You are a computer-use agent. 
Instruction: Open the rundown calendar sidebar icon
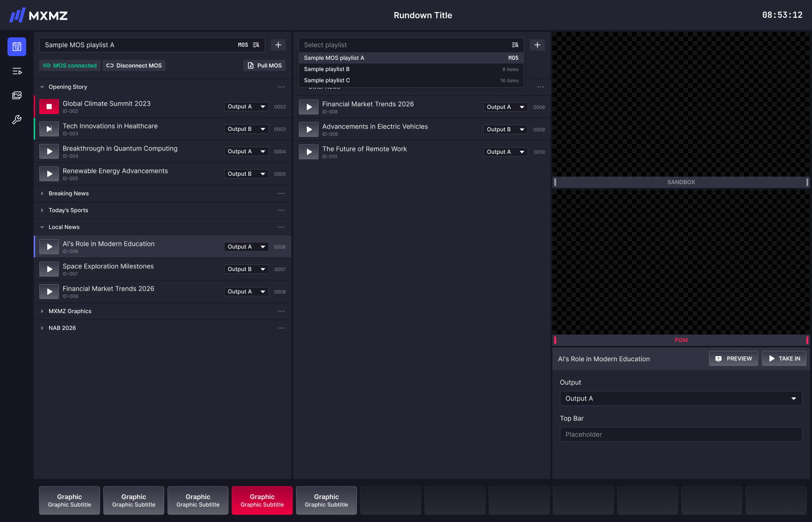pyautogui.click(x=17, y=47)
